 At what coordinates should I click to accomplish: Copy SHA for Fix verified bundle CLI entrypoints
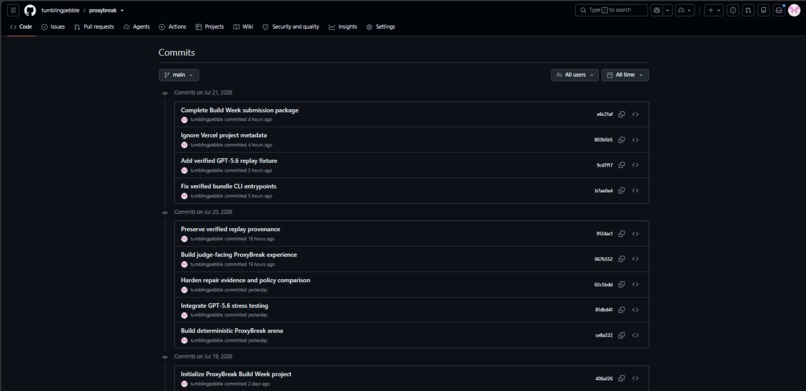[621, 191]
